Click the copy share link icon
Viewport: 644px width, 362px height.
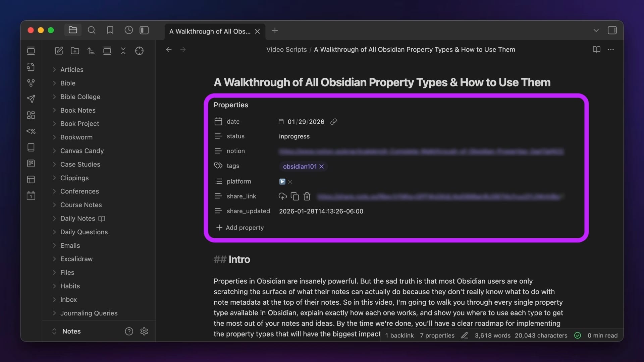pos(294,196)
